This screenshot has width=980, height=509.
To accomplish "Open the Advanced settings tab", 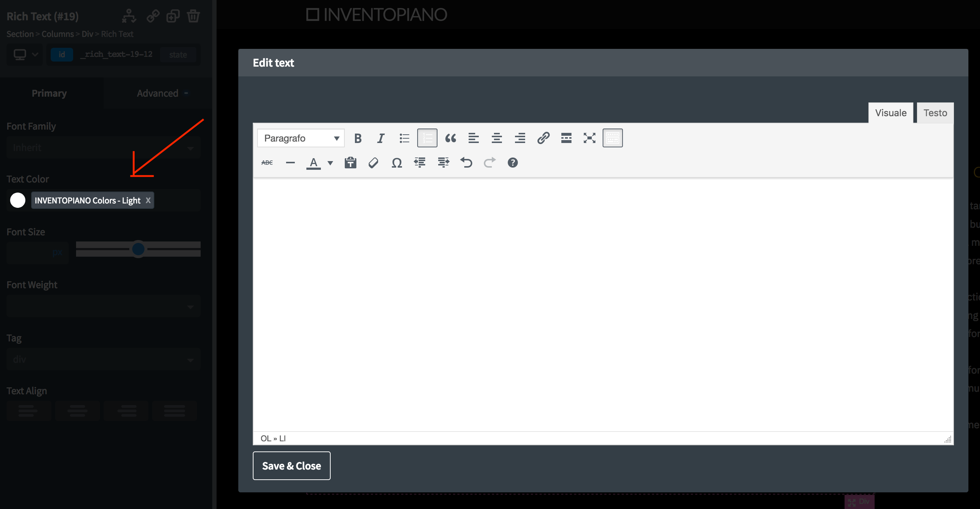I will pyautogui.click(x=158, y=93).
